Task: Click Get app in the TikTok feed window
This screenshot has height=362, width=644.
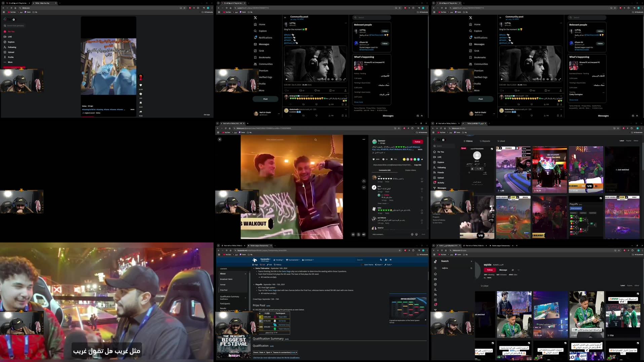Action: pyautogui.click(x=206, y=114)
